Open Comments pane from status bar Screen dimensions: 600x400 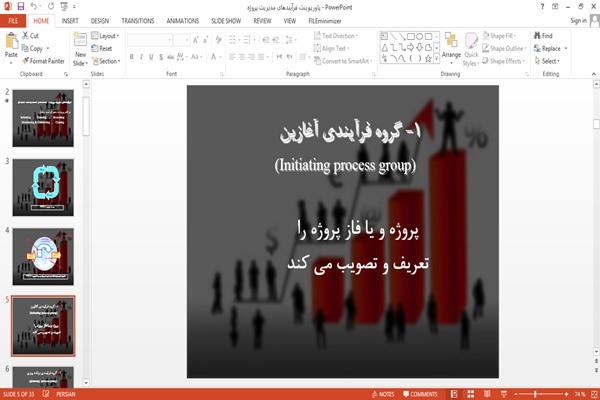(x=420, y=394)
